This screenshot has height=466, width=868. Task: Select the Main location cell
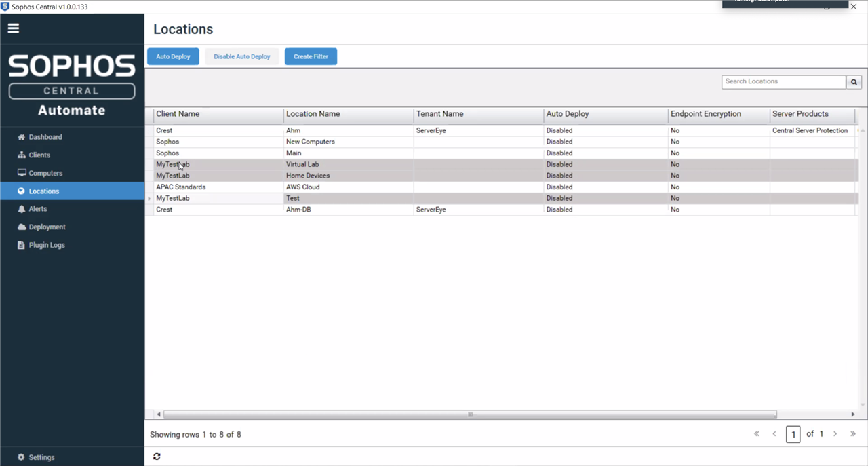coord(349,153)
